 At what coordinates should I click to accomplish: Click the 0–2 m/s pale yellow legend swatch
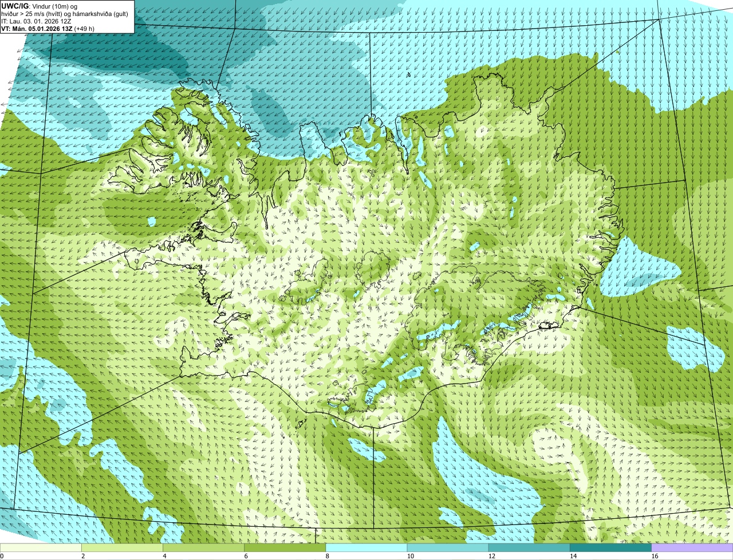[x=41, y=548]
